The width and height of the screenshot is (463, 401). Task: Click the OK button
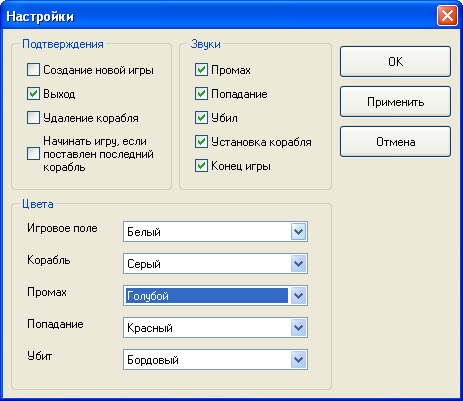(x=395, y=62)
